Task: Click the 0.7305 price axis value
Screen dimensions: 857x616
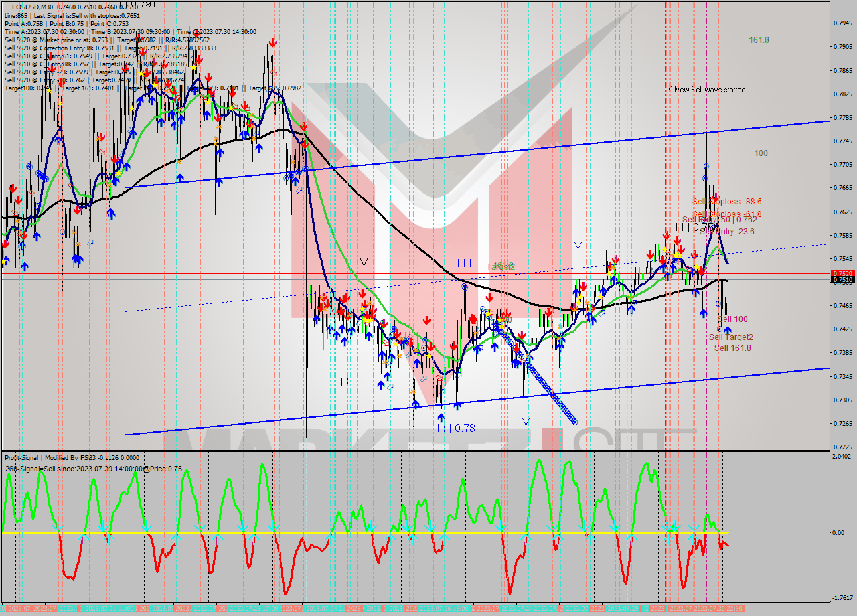Action: tap(842, 400)
